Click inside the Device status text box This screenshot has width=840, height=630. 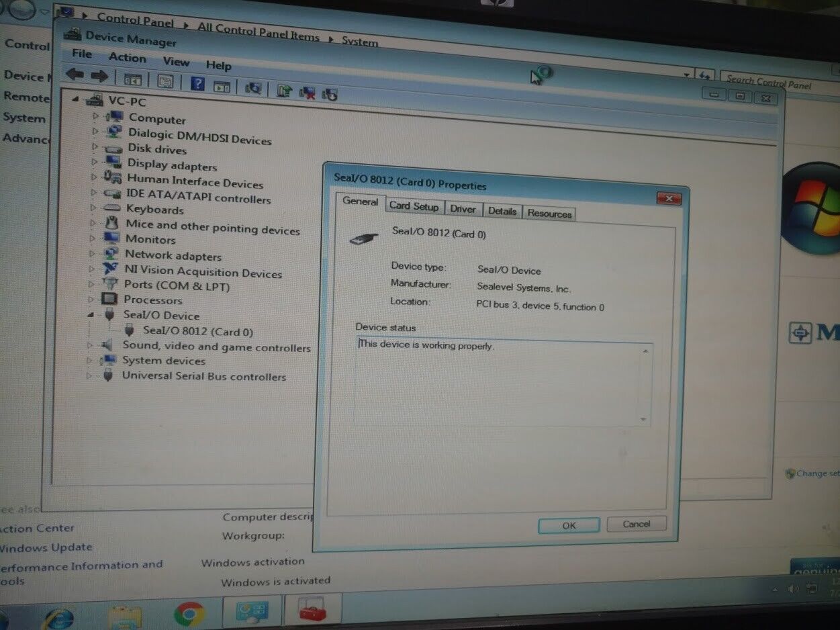tap(504, 383)
